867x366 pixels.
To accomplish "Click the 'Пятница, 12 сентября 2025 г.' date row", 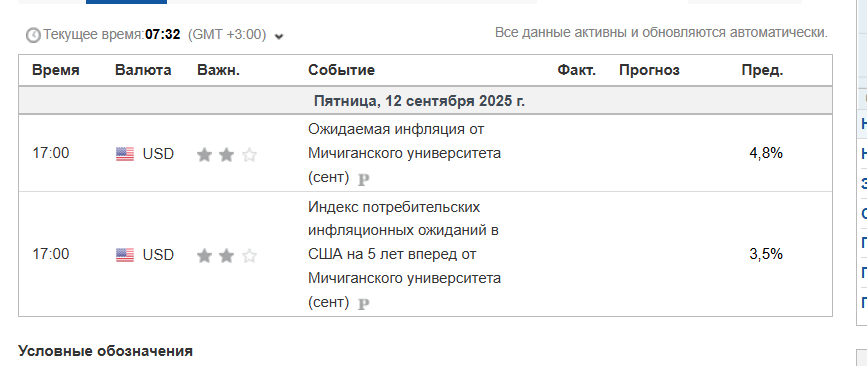I will [425, 101].
